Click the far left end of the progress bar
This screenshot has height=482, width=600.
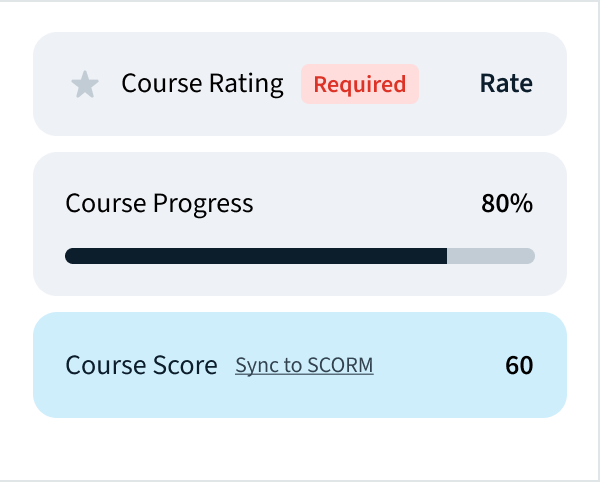[x=70, y=256]
